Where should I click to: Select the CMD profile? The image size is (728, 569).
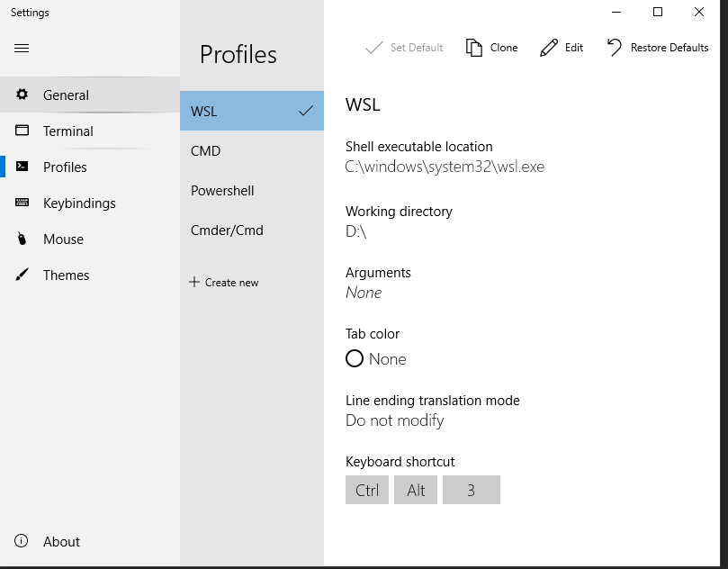click(206, 151)
